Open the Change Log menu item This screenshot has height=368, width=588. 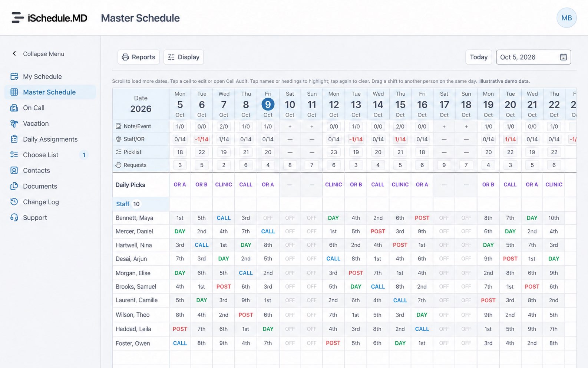pyautogui.click(x=50, y=202)
